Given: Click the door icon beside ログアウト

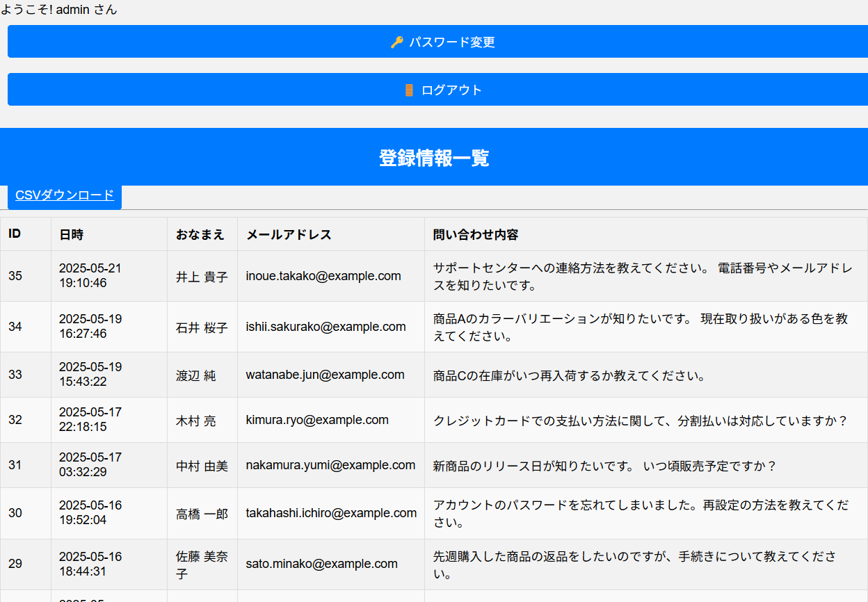Looking at the screenshot, I should pos(409,90).
